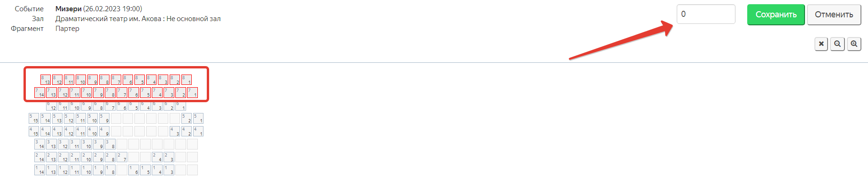The height and width of the screenshot is (195, 868).
Task: Pick seat 3 in row 4
Action: click(x=175, y=131)
